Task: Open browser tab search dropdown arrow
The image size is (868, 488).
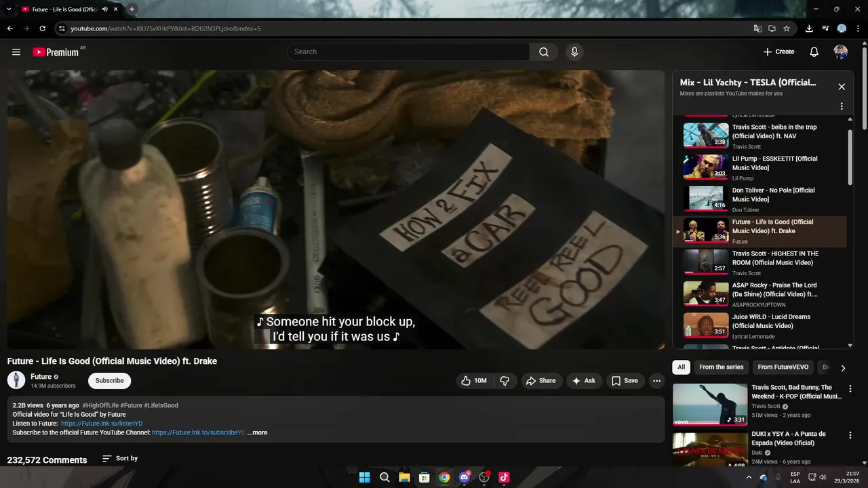Action: 9,9
